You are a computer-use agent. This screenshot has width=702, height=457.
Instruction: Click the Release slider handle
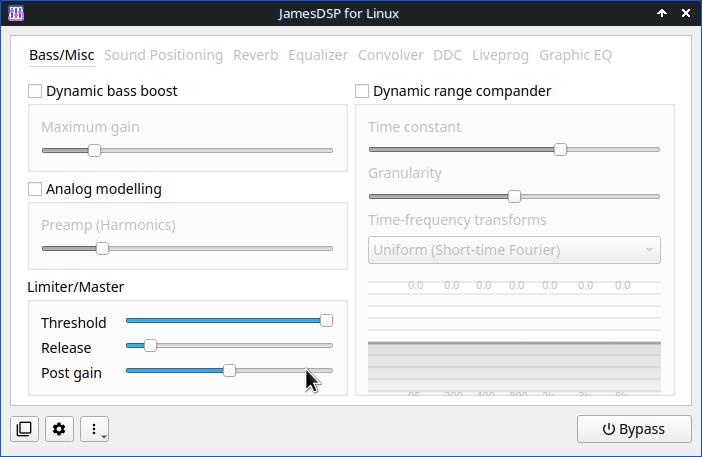(x=150, y=346)
